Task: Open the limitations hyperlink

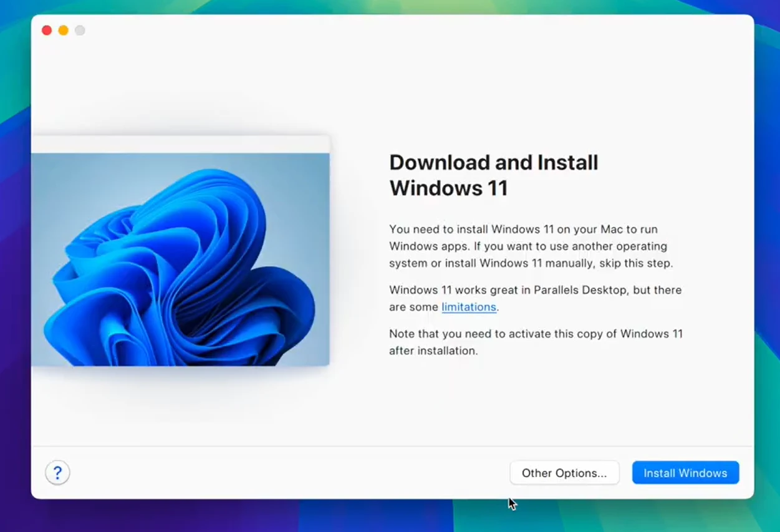Action: (469, 307)
